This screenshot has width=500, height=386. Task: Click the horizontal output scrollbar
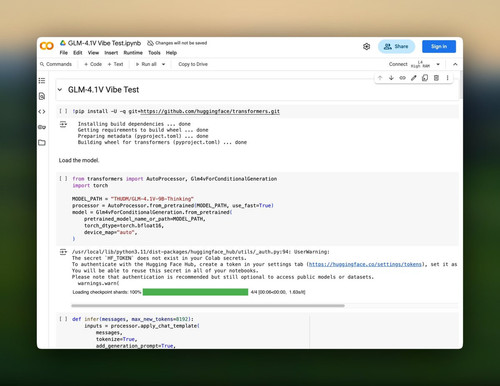208,305
